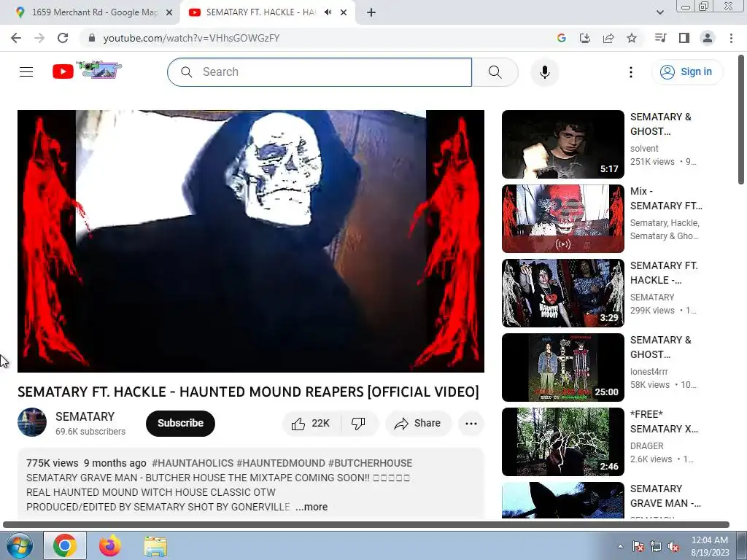Open SEMATARY channel name link

point(85,416)
